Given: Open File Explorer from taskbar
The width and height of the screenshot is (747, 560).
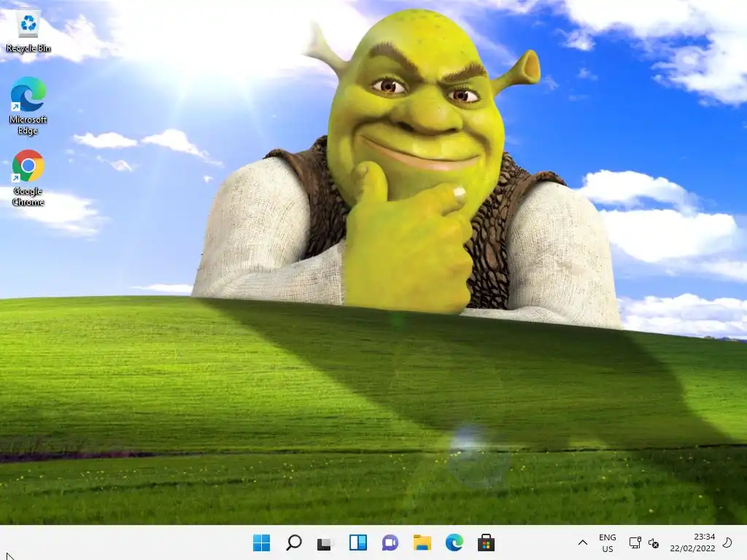Looking at the screenshot, I should point(422,542).
